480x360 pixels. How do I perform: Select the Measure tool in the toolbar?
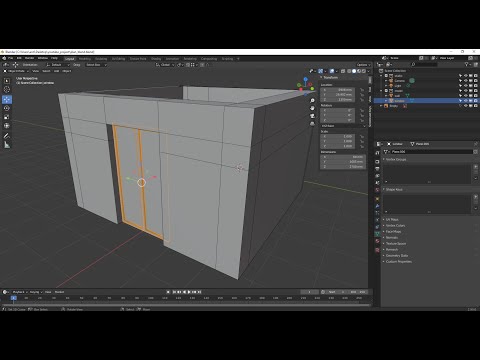pos(7,145)
